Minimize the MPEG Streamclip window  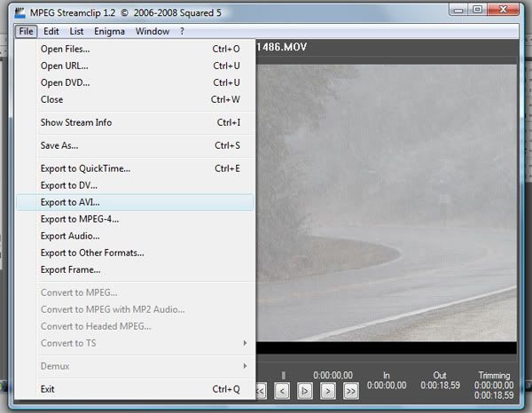(458, 10)
